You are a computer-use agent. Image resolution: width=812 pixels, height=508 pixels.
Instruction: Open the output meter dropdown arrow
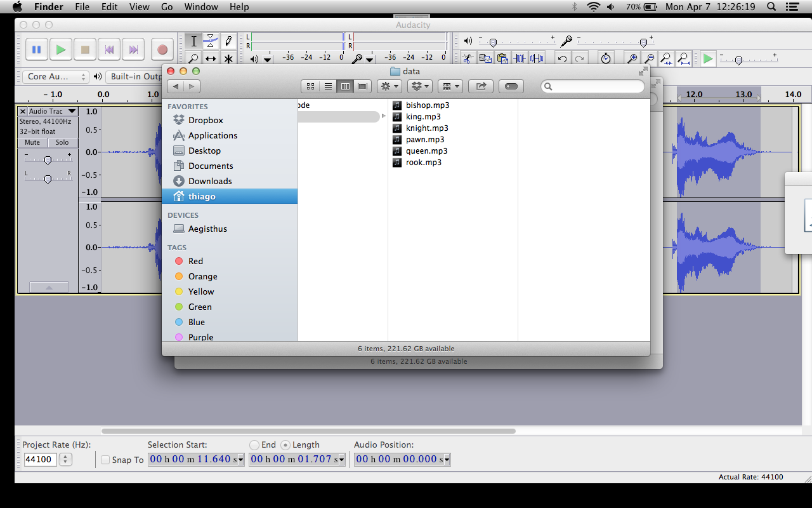(x=268, y=59)
